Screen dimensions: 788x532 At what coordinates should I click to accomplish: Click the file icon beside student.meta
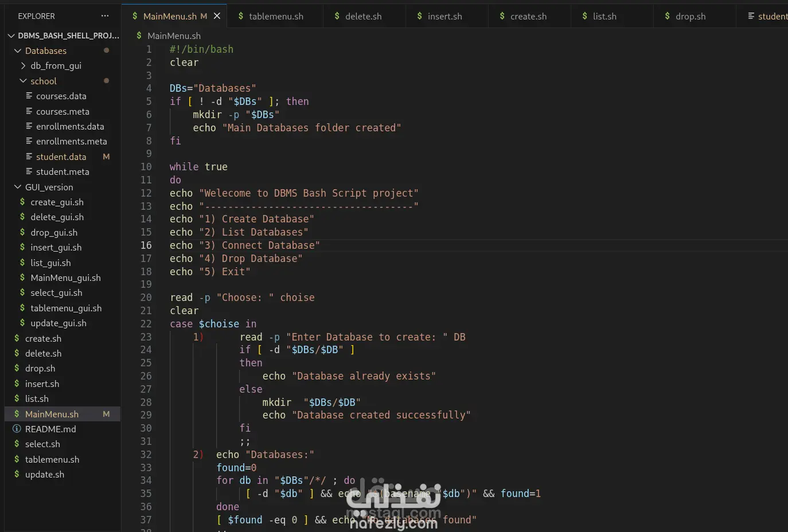[x=29, y=171]
